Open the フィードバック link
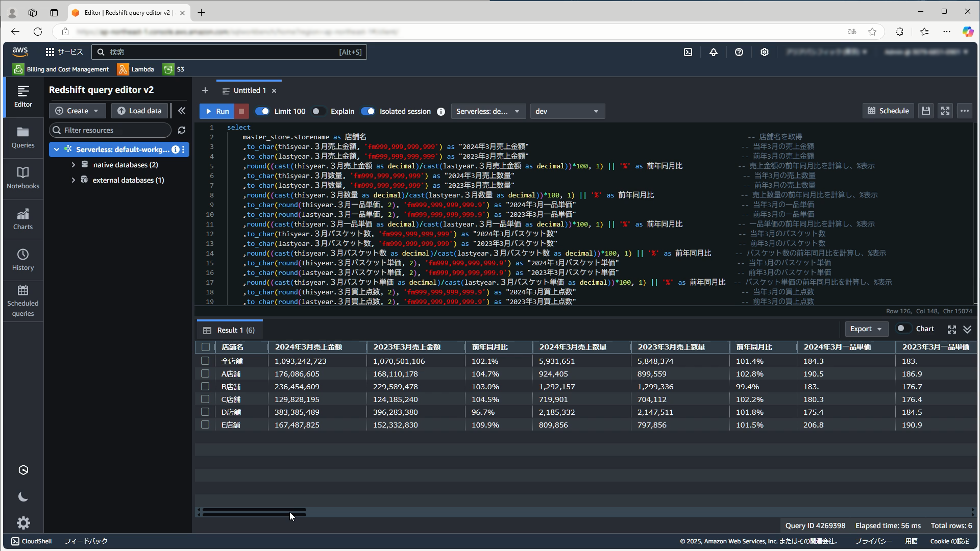This screenshot has width=980, height=551. click(x=86, y=541)
